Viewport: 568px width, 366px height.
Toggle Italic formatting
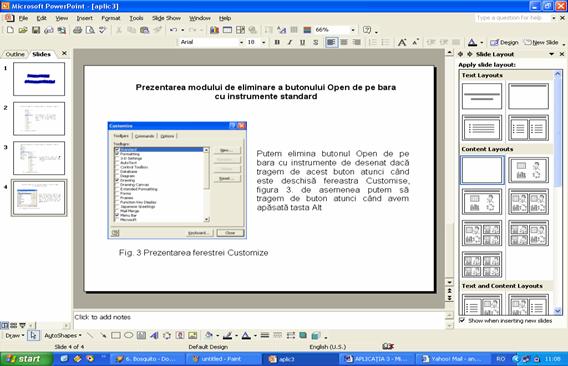(x=290, y=42)
